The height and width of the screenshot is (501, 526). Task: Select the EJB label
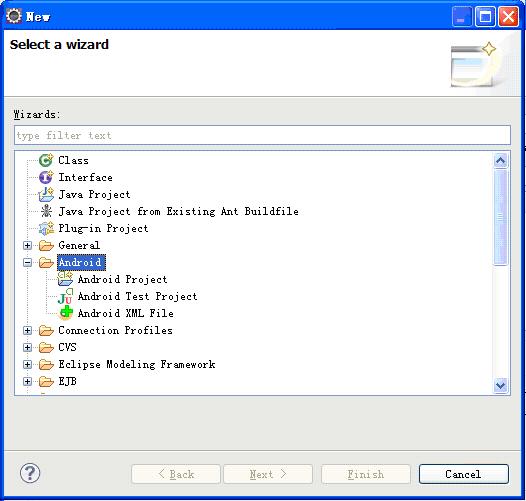click(67, 382)
